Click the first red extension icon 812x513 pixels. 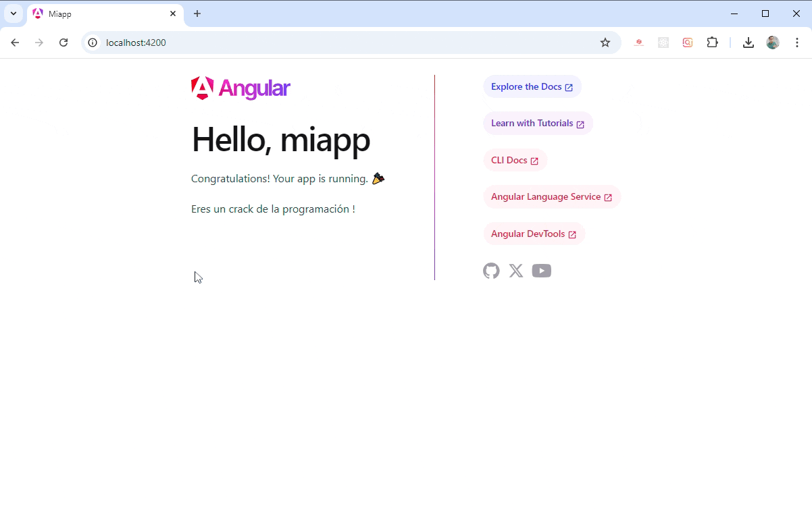coord(639,43)
